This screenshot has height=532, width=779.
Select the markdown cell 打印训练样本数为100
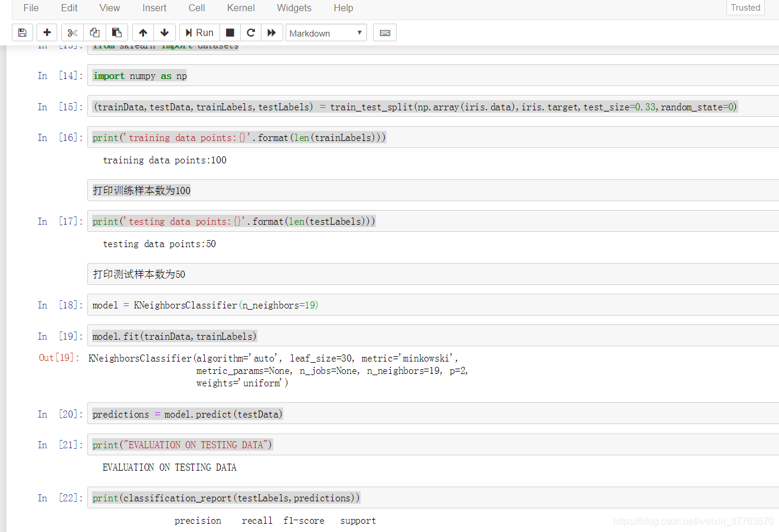[433, 191]
